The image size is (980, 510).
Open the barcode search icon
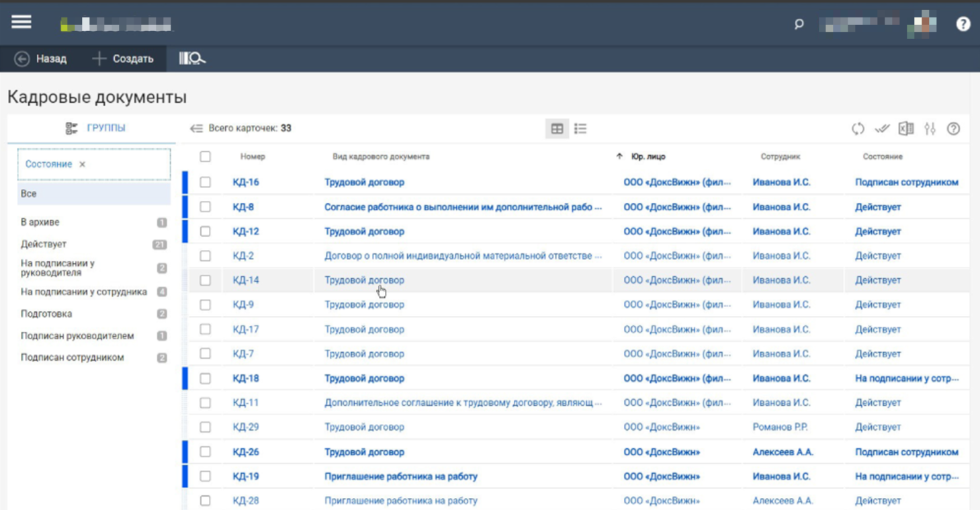[x=192, y=59]
